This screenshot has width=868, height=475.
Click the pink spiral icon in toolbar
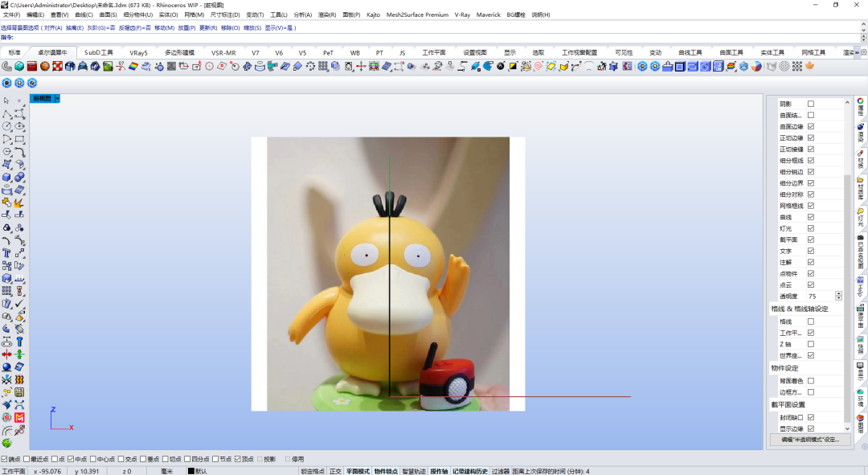[538, 67]
